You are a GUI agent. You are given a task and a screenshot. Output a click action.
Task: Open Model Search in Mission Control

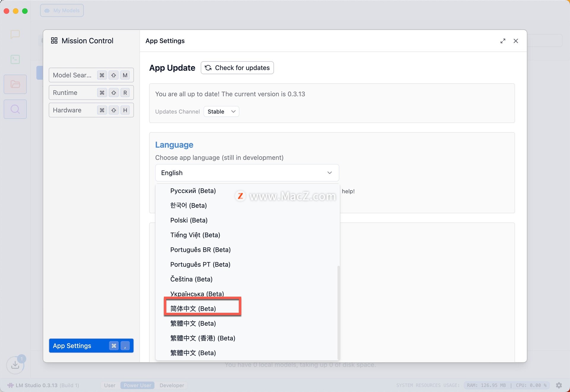[91, 75]
